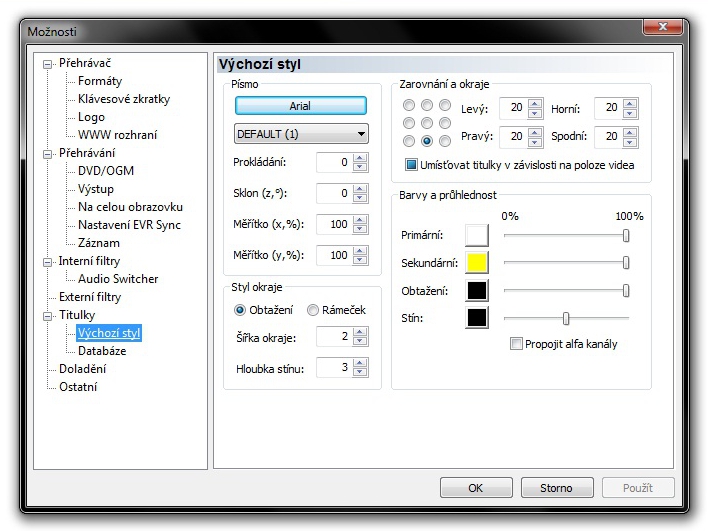This screenshot has height=531, width=708.
Task: Click the Arial font button
Action: point(300,106)
